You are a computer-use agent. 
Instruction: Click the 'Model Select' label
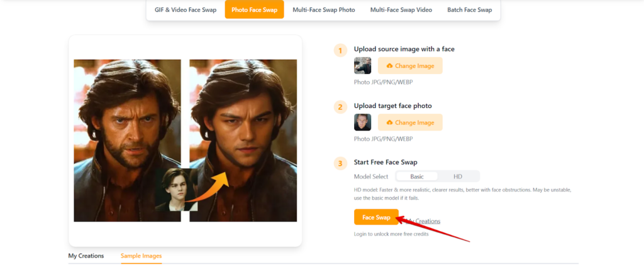coord(371,176)
